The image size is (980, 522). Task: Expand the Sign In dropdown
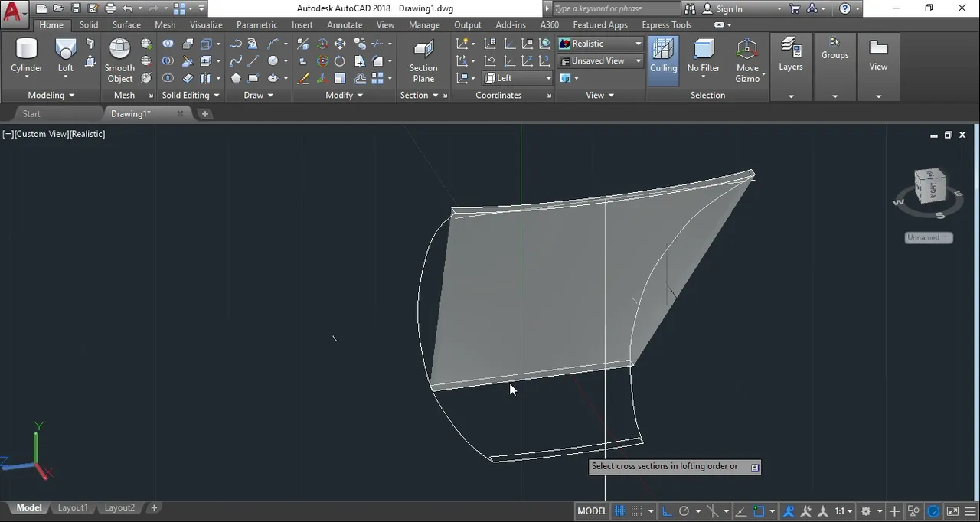(x=779, y=9)
